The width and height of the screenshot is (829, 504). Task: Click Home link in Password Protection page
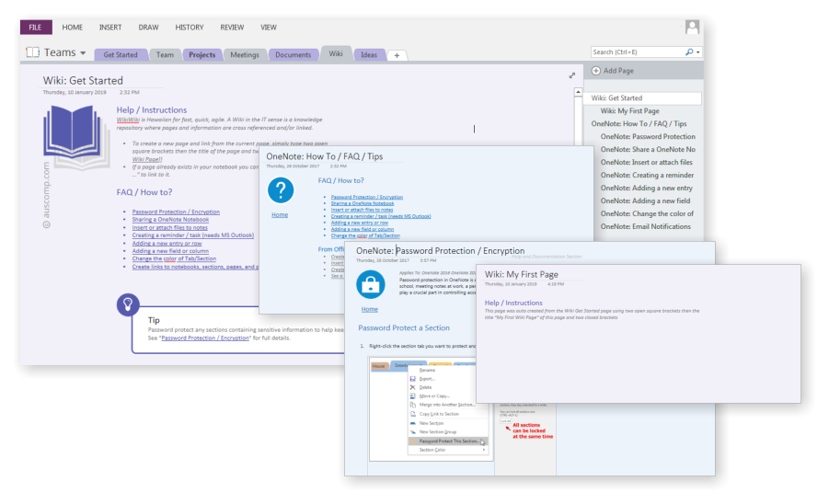click(370, 310)
